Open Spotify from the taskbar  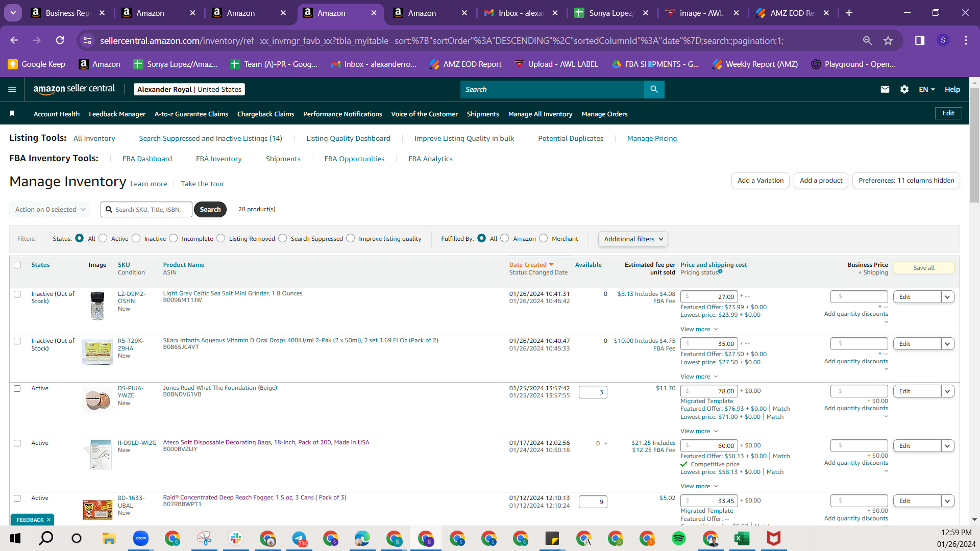[x=679, y=538]
